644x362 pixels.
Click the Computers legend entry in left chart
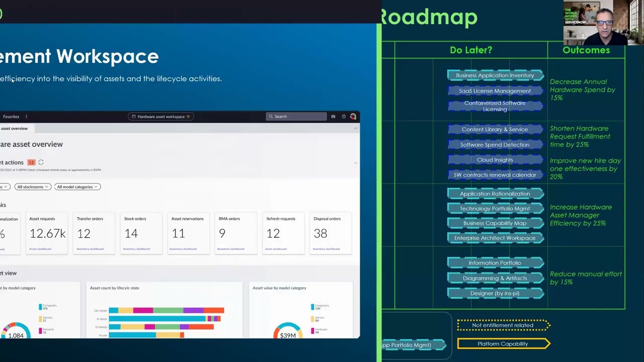point(48,306)
